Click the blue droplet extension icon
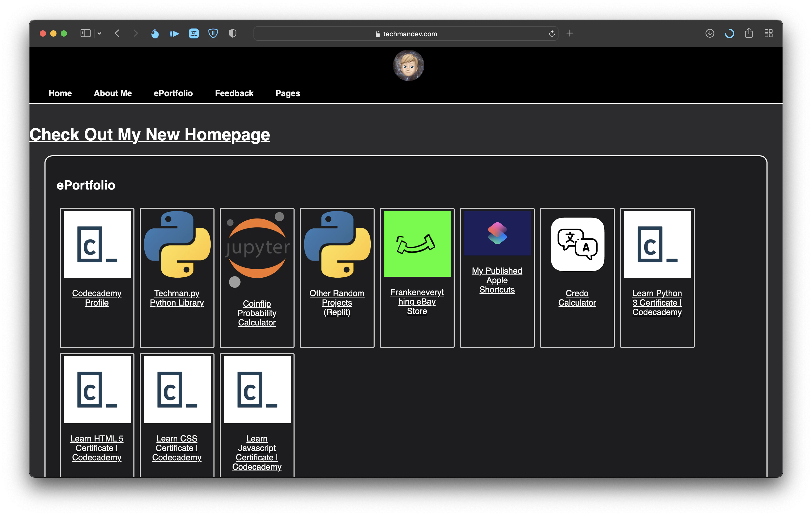Screen dimensions: 812x516 pos(155,33)
